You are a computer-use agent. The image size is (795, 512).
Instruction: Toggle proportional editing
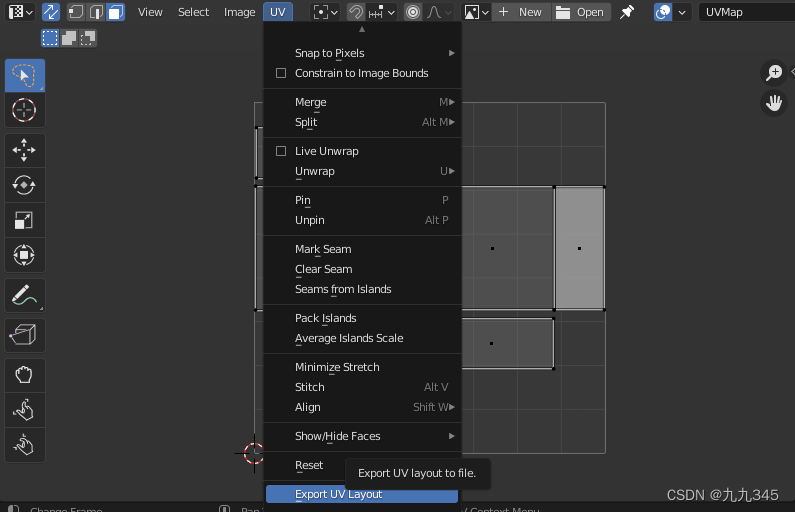click(x=413, y=12)
